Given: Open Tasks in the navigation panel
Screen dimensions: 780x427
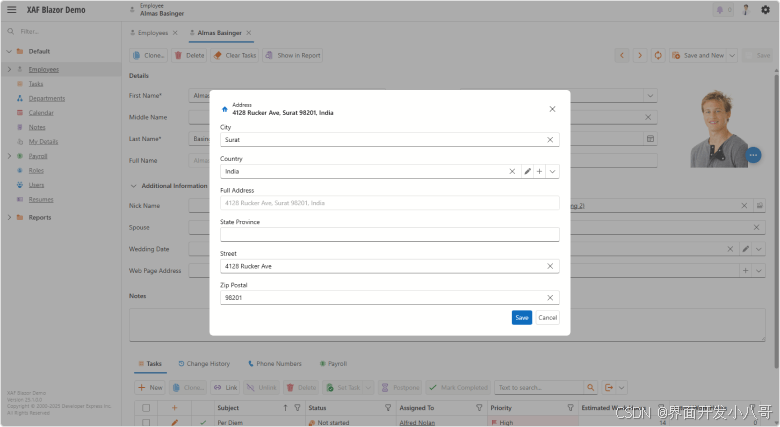Looking at the screenshot, I should (x=36, y=84).
